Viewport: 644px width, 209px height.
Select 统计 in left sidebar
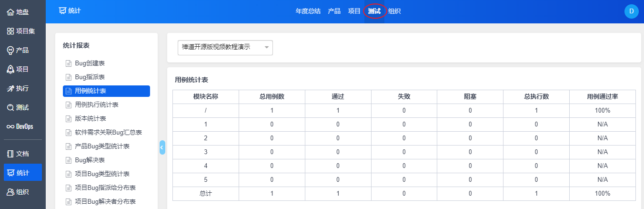[22, 173]
